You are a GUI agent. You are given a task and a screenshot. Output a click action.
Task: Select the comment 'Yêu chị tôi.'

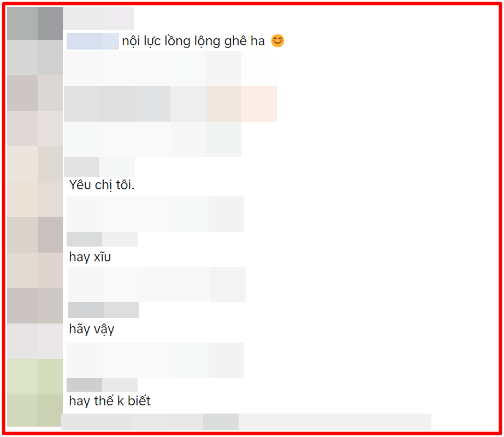pos(102,185)
